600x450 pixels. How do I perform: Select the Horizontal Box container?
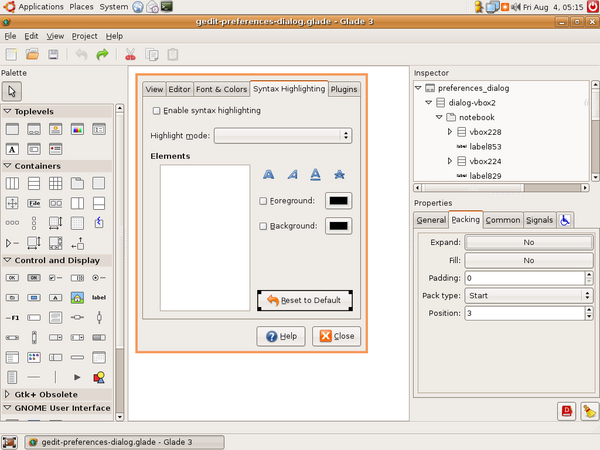point(12,183)
